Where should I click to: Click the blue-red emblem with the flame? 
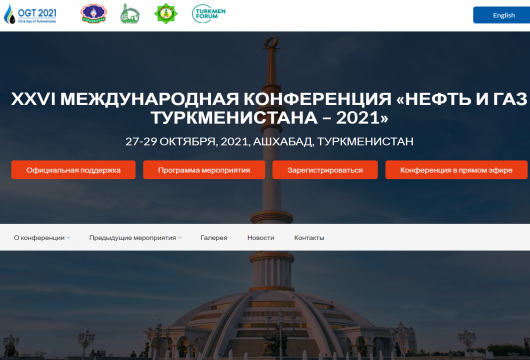(x=94, y=14)
